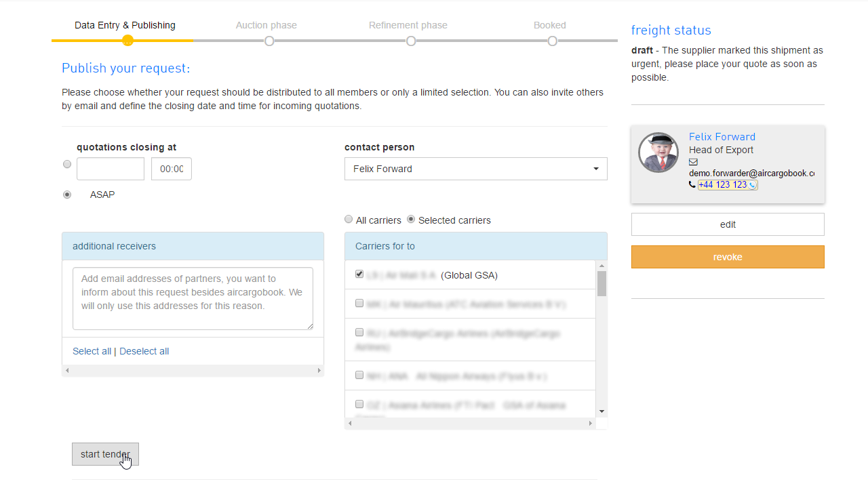
Task: Click the Refinement phase step circle
Action: pos(411,41)
